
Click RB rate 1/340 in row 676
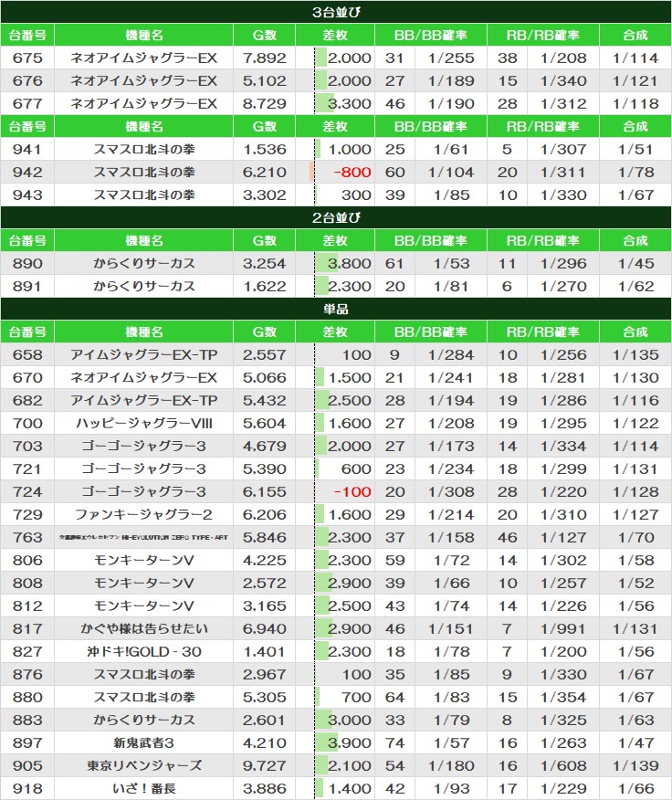[x=564, y=80]
